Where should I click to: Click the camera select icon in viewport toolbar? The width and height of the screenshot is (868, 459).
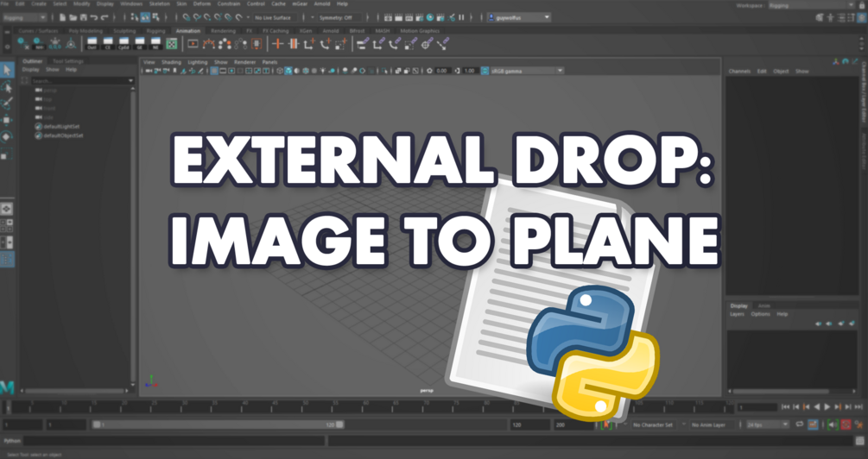[x=149, y=71]
